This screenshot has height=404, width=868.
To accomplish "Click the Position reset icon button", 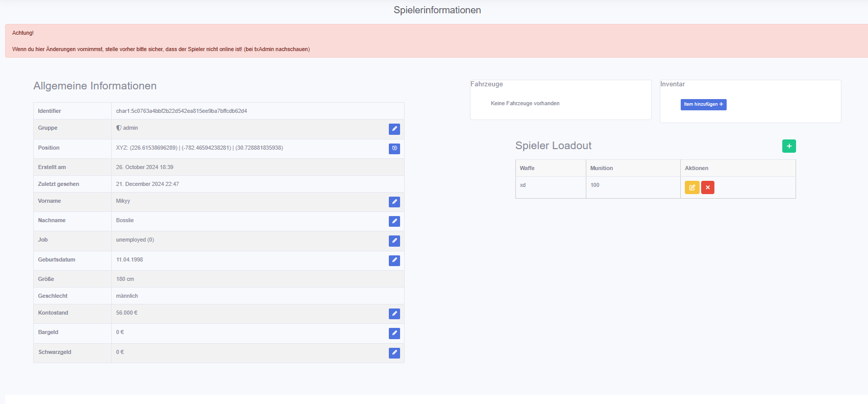I will point(394,149).
